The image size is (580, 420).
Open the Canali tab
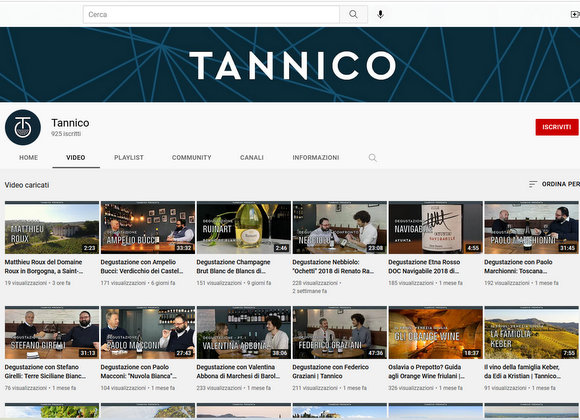(x=252, y=158)
